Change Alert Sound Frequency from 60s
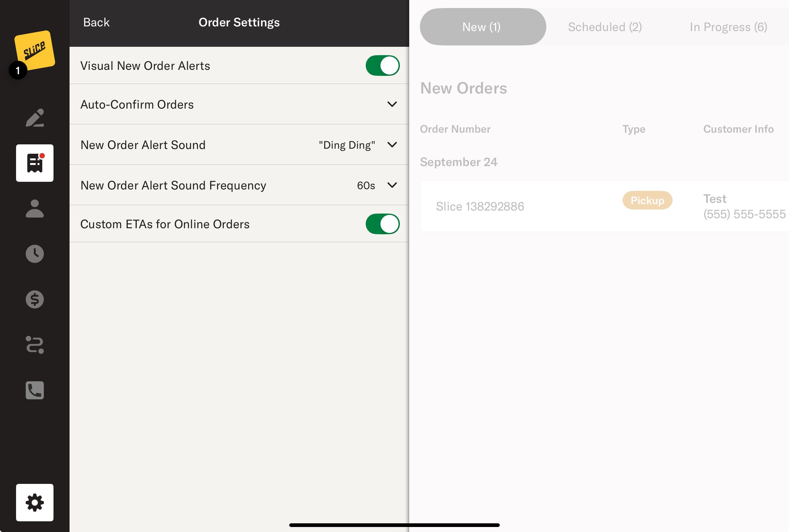Image resolution: width=789 pixels, height=532 pixels. [x=391, y=185]
